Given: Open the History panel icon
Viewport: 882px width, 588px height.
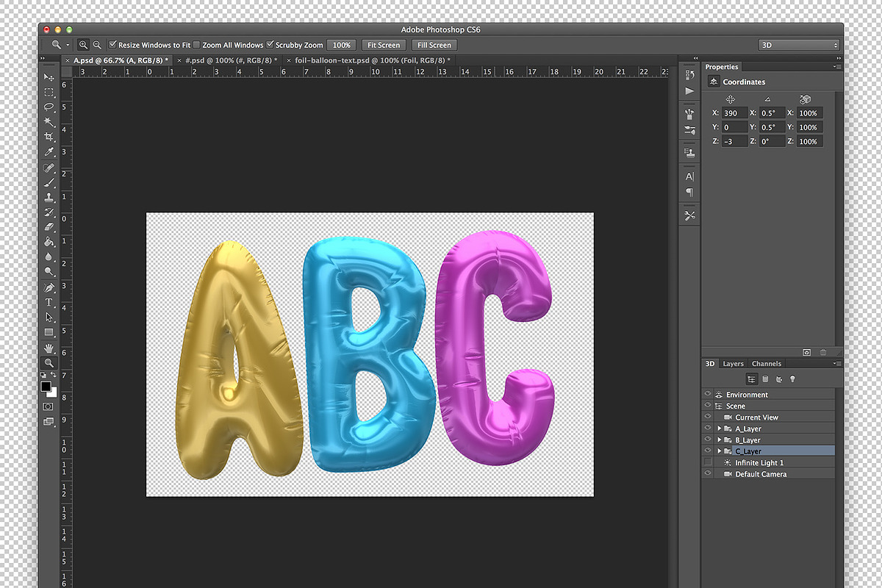Looking at the screenshot, I should 689,75.
